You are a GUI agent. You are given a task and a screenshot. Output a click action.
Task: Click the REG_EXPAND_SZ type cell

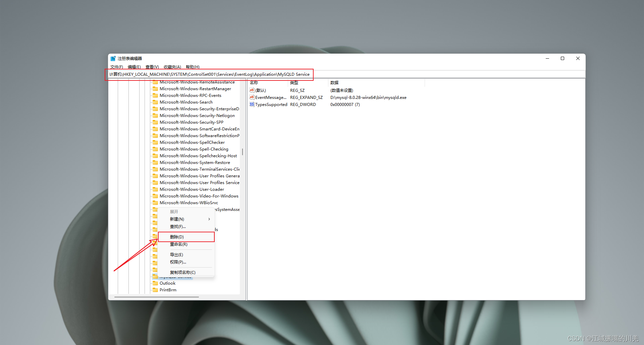pyautogui.click(x=306, y=98)
